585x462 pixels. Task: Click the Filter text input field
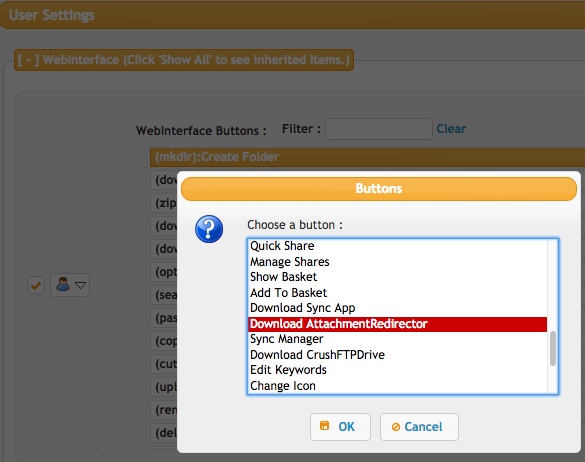point(379,129)
